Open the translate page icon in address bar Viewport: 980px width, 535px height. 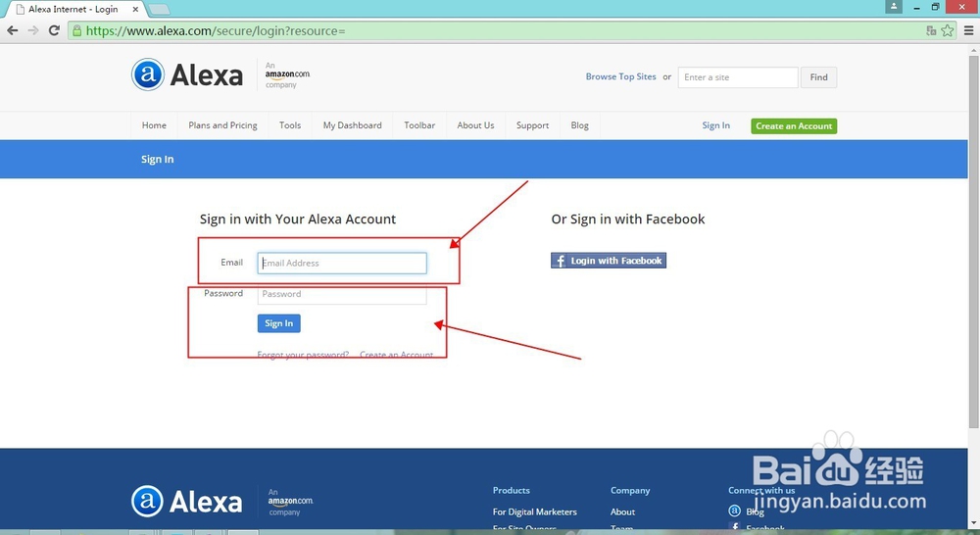931,30
